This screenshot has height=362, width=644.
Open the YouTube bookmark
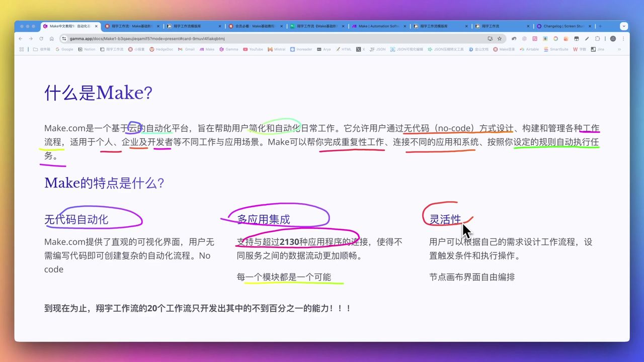point(256,49)
